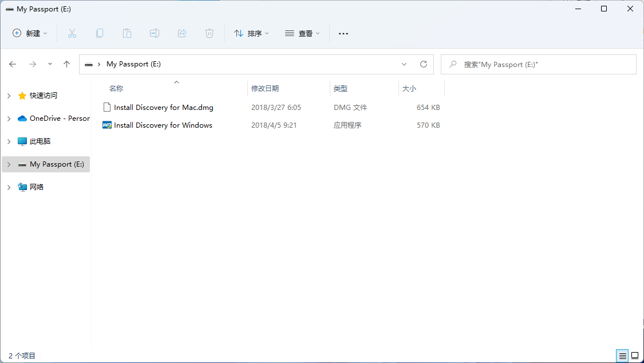
Task: Click the search My Passport input field
Action: point(539,65)
